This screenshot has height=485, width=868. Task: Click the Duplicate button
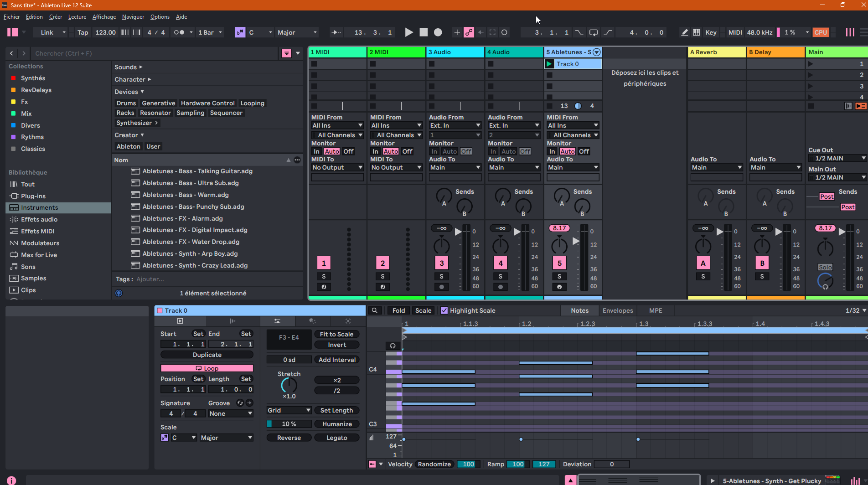[x=207, y=355]
